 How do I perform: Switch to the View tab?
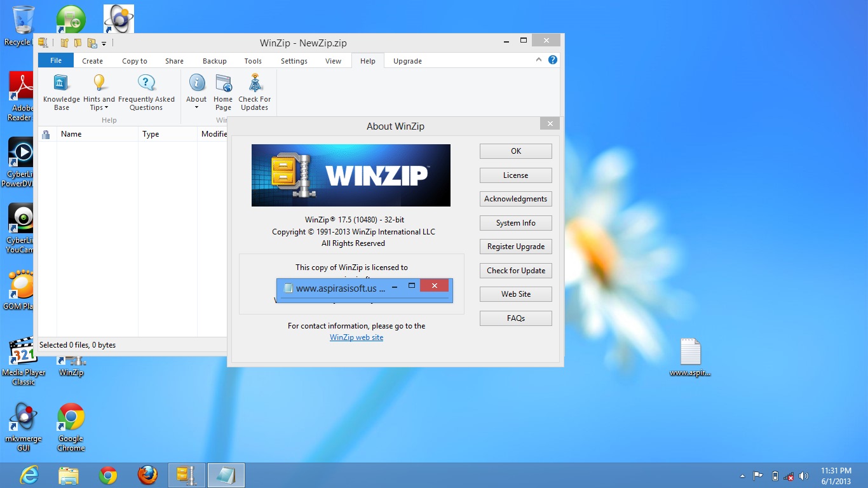[334, 61]
